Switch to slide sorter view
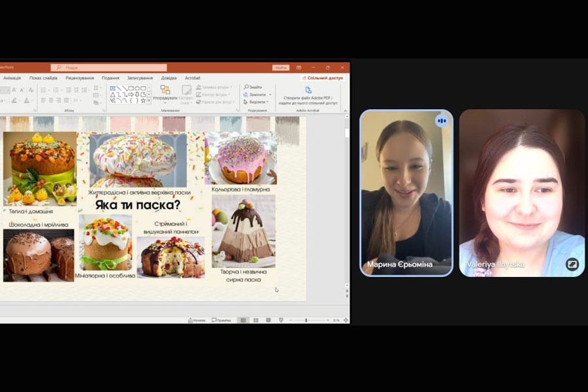Viewport: 588px width, 392px height. tap(255, 320)
